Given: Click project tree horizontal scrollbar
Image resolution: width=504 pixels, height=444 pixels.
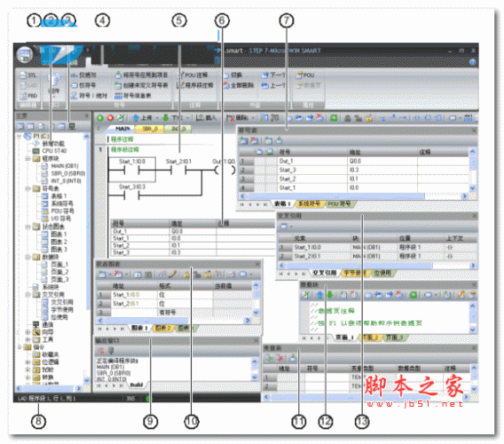Looking at the screenshot, I should tap(49, 389).
